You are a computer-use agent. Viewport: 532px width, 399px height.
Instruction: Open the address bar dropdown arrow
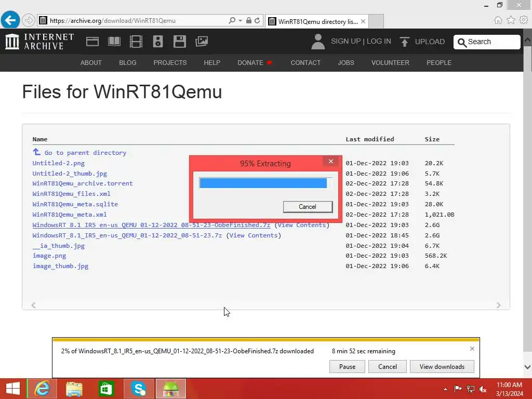[240, 21]
